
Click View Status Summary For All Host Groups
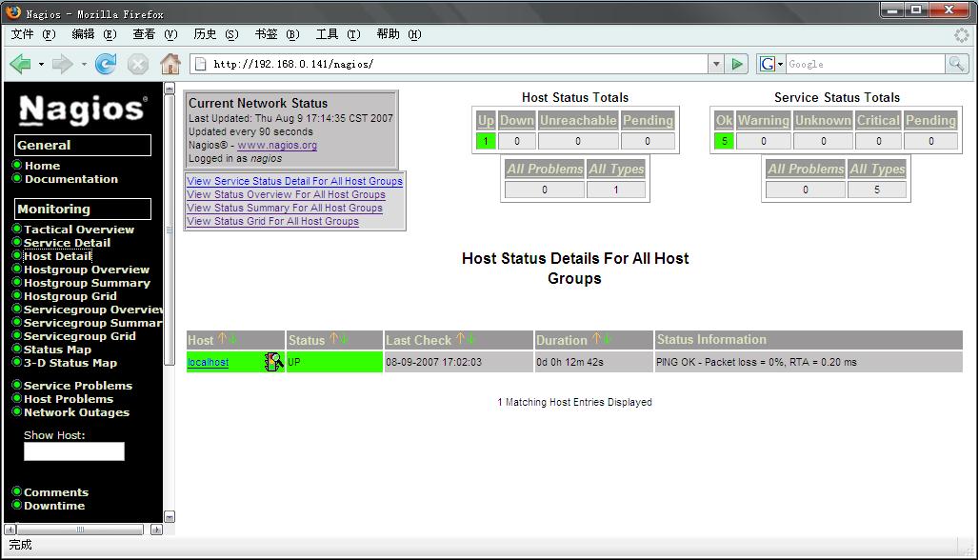pos(285,208)
